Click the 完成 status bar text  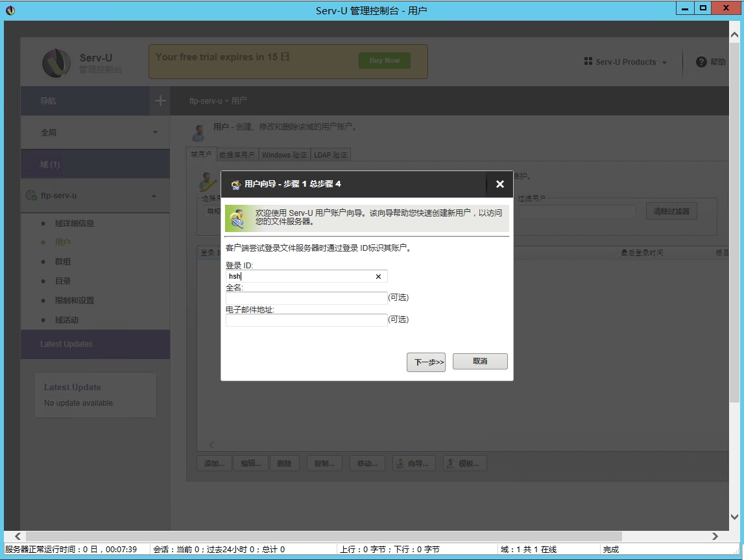click(x=610, y=550)
